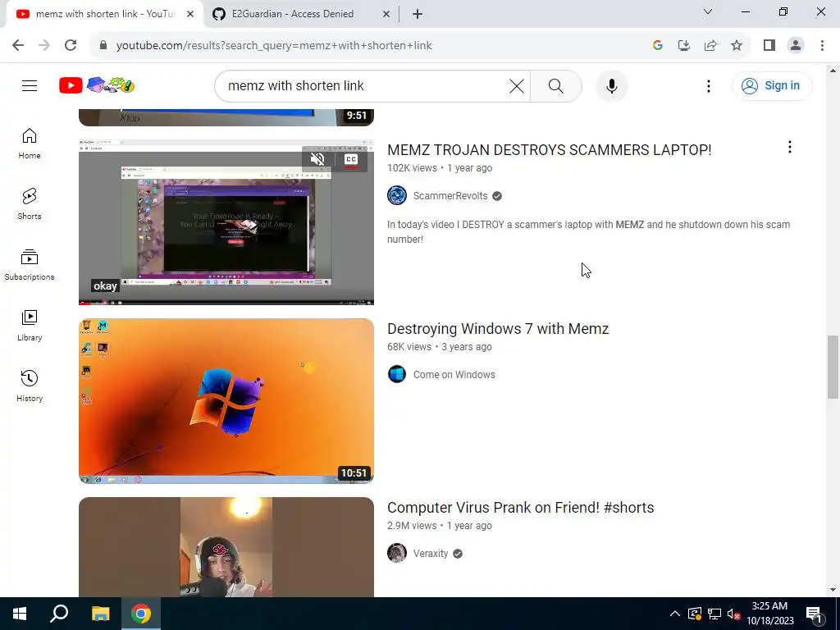The width and height of the screenshot is (840, 630).
Task: Click the '102K views' text
Action: [x=412, y=168]
